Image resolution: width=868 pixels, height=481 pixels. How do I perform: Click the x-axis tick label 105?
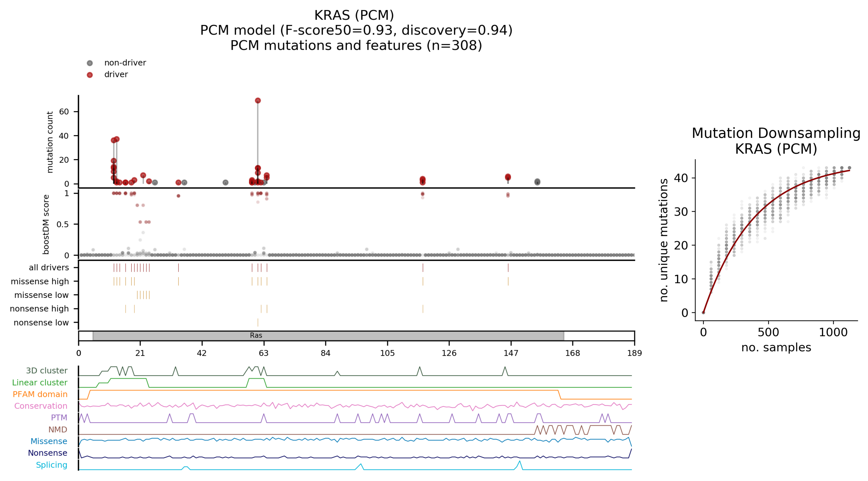point(387,353)
